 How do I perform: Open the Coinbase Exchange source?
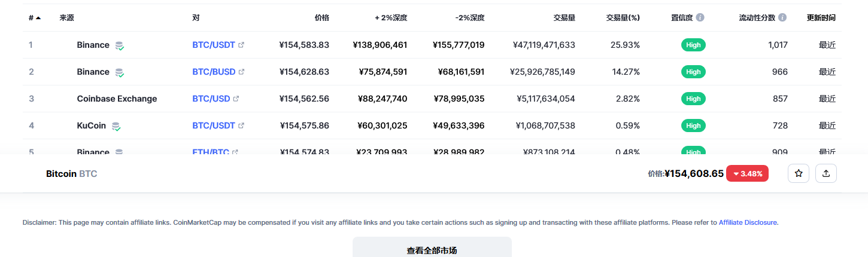117,99
